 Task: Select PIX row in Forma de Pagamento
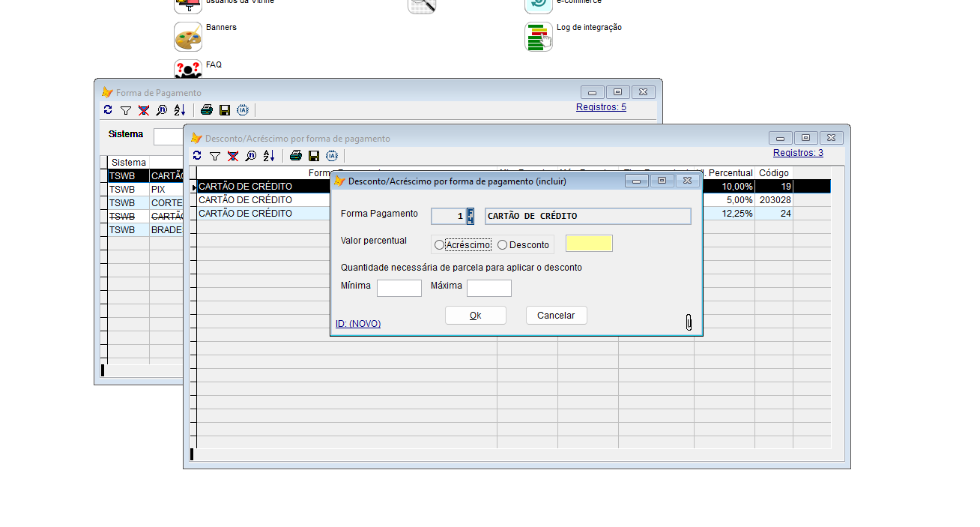(146, 190)
